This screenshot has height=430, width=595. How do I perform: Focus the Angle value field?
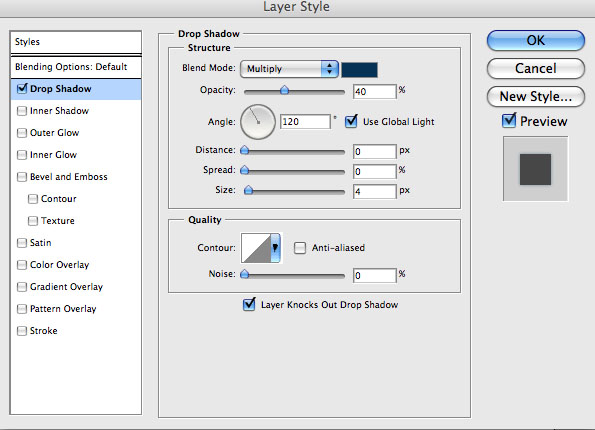pyautogui.click(x=305, y=122)
